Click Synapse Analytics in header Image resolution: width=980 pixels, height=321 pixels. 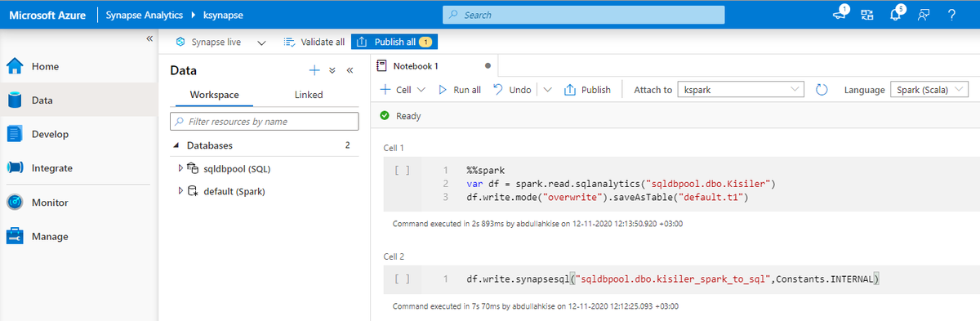point(145,15)
